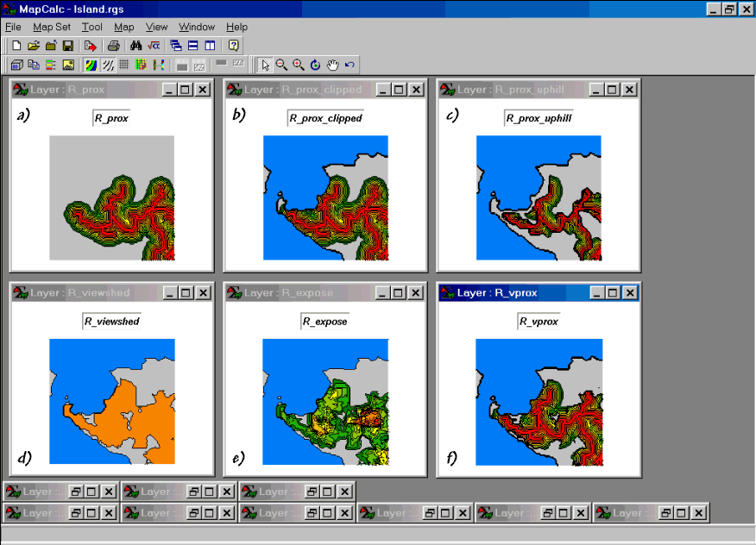Click the New document icon
Viewport: 756px width, 545px height.
pyautogui.click(x=16, y=45)
